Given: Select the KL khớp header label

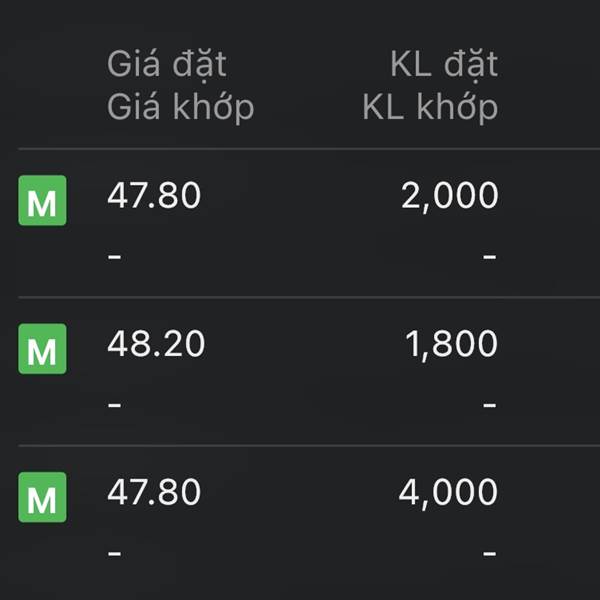Looking at the screenshot, I should (x=430, y=106).
